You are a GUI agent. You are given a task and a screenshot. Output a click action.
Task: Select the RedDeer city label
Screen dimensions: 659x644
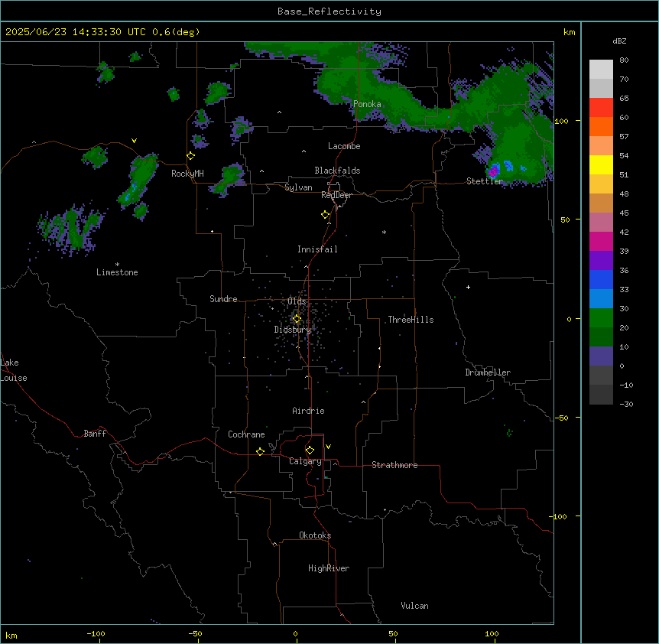[336, 195]
